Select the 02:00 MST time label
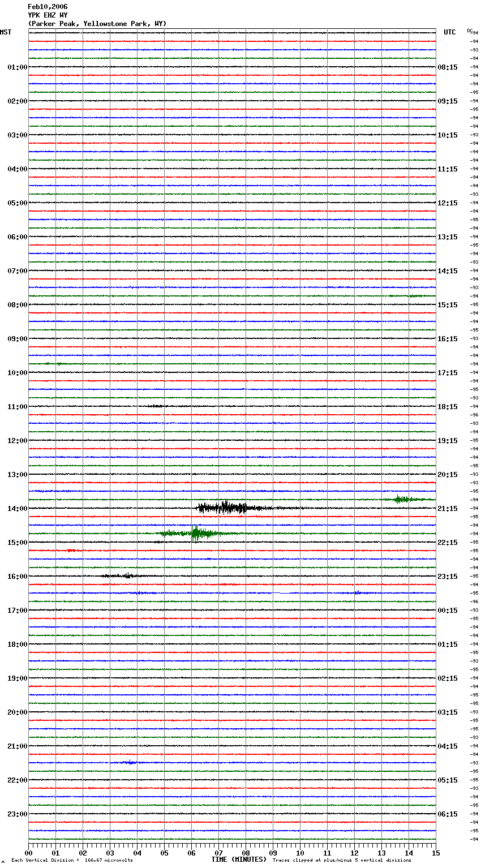 18,101
